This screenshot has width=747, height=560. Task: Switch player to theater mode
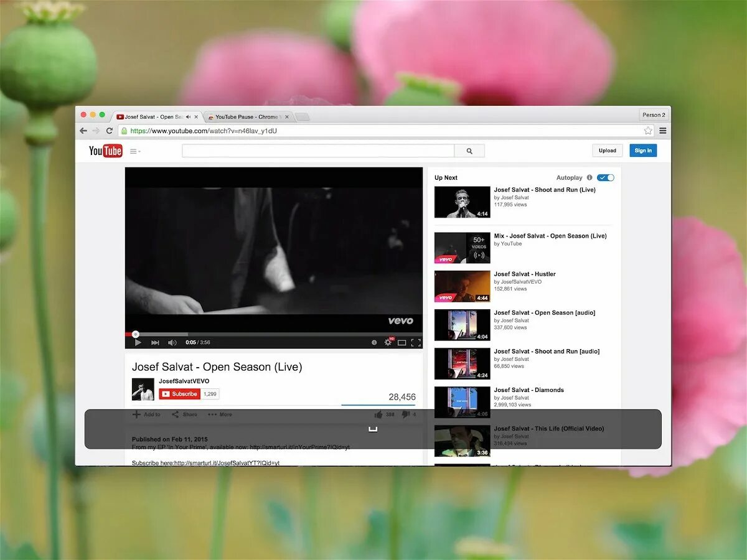[402, 342]
